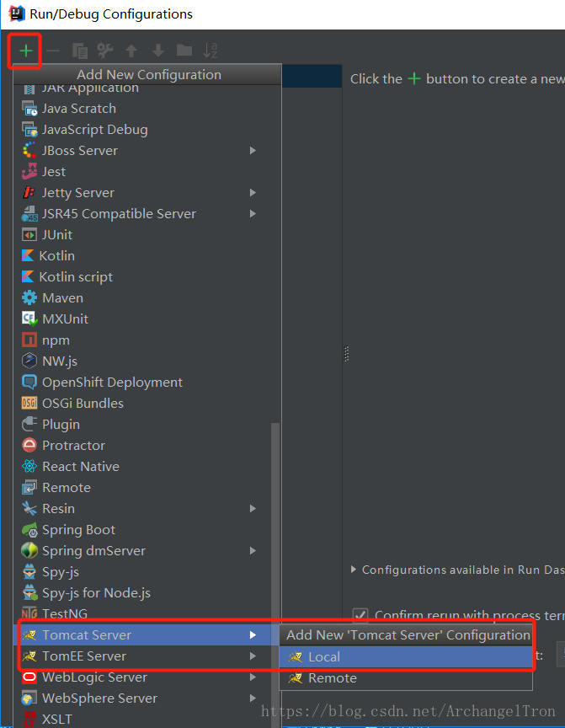Viewport: 565px width, 728px height.
Task: Click the React Native atom icon
Action: point(29,466)
